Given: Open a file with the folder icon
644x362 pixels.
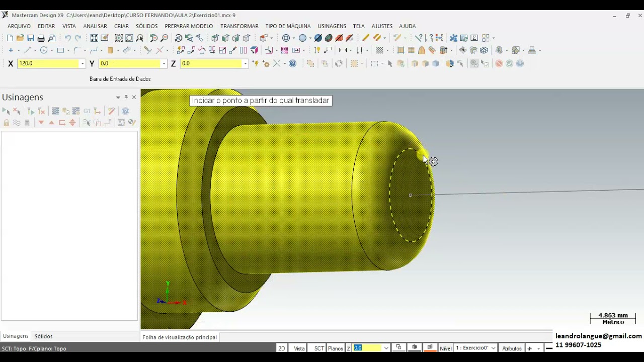Looking at the screenshot, I should (x=20, y=38).
